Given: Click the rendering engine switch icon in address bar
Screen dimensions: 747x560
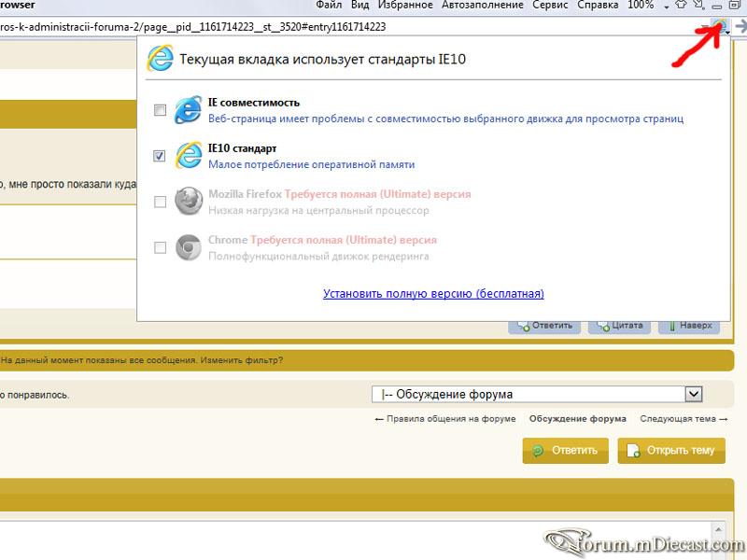Looking at the screenshot, I should (x=720, y=26).
